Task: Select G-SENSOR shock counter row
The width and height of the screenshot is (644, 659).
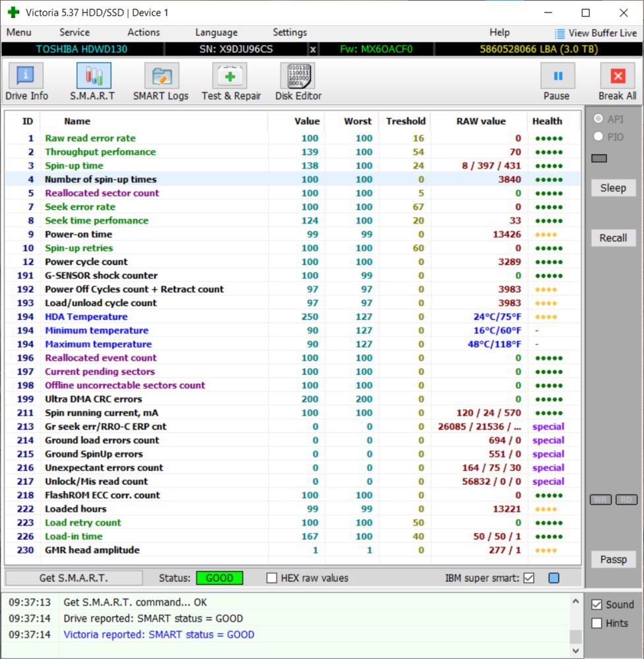Action: 292,275
